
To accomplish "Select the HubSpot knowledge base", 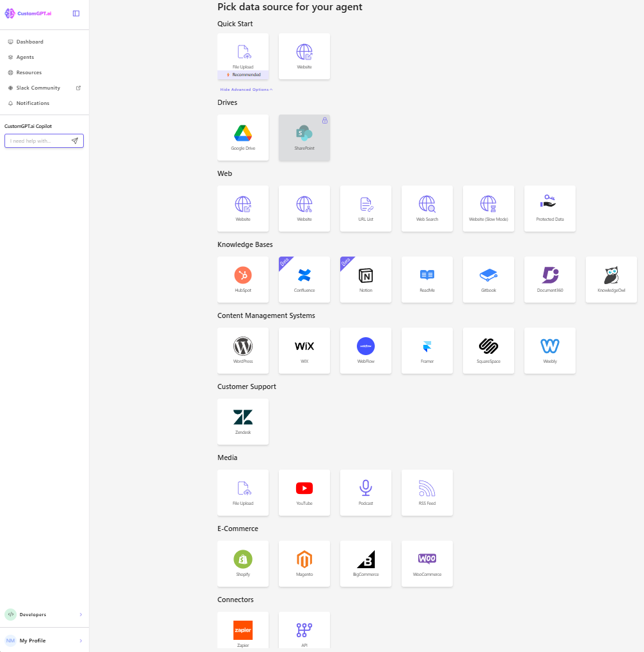I will coord(243,279).
